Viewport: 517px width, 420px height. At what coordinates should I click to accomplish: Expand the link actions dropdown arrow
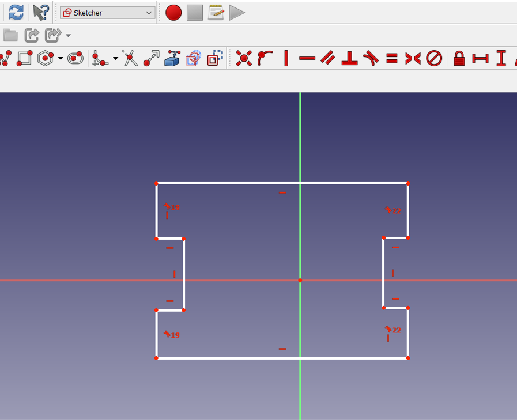point(68,35)
